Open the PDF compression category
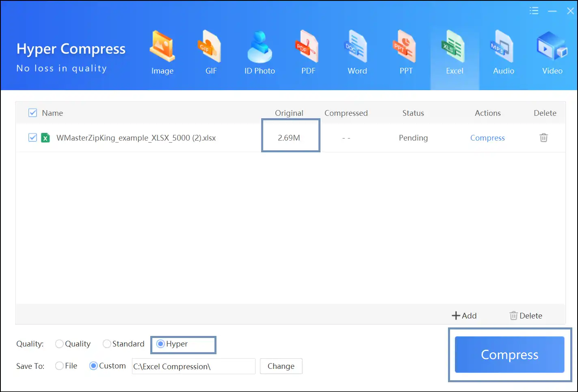 (x=308, y=53)
